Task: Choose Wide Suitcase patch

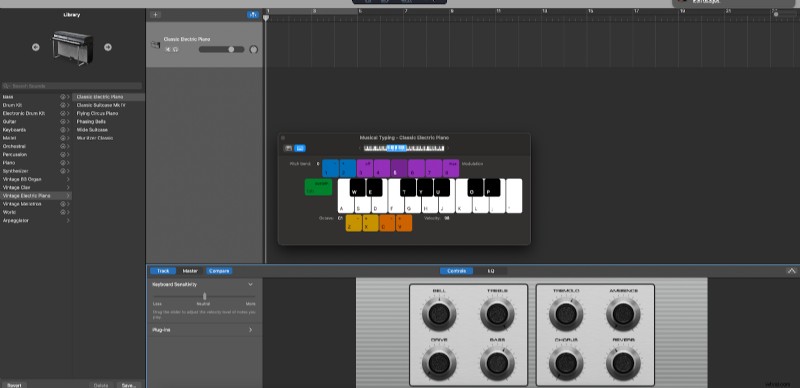Action: (x=92, y=130)
